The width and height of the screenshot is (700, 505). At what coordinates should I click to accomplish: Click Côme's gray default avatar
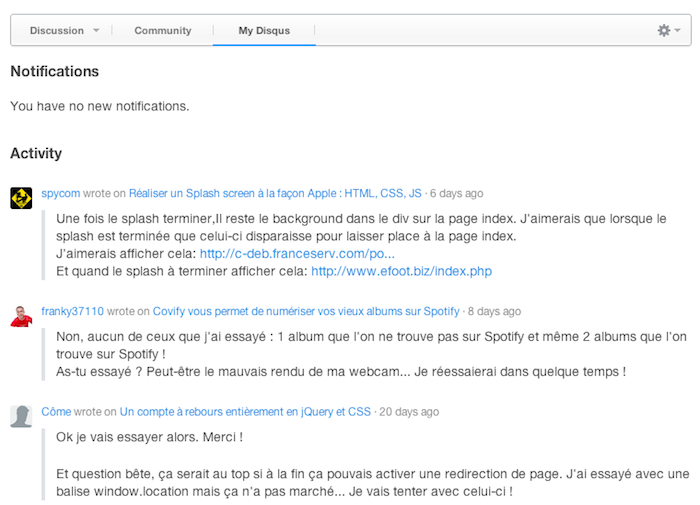coord(21,416)
